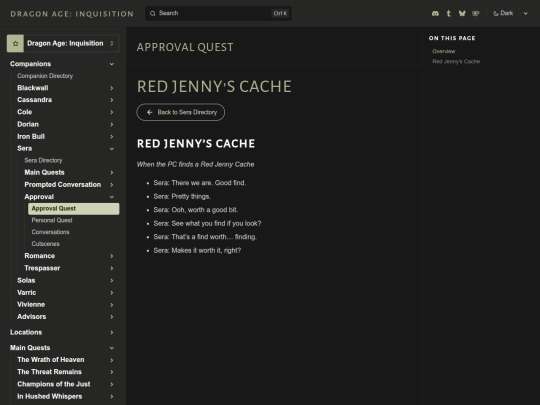
Task: Expand Blackwall in the sidebar
Action: pos(112,88)
